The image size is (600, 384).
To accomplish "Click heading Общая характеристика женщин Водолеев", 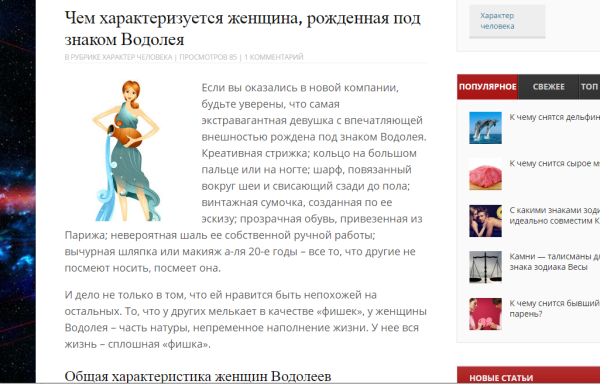I will pos(197,377).
